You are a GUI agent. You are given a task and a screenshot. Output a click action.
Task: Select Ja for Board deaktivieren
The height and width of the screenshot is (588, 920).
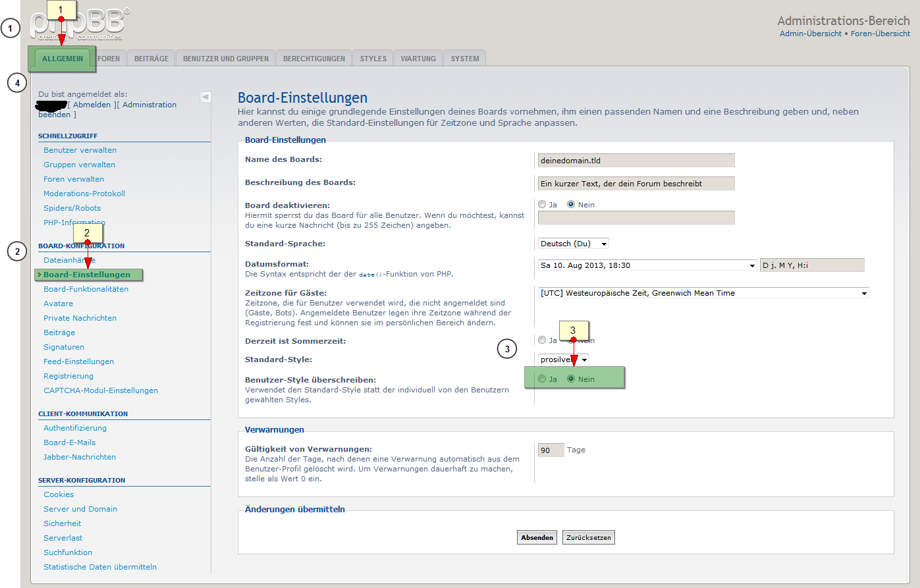click(542, 205)
